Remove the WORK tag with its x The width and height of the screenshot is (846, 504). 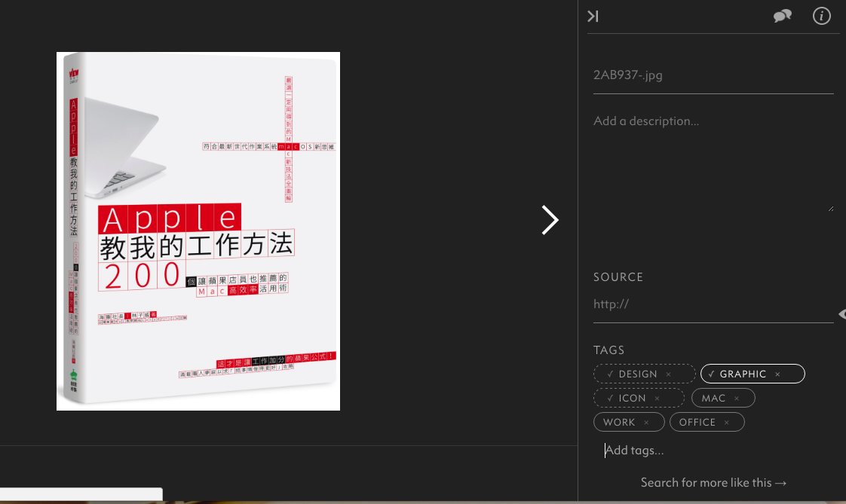click(646, 423)
